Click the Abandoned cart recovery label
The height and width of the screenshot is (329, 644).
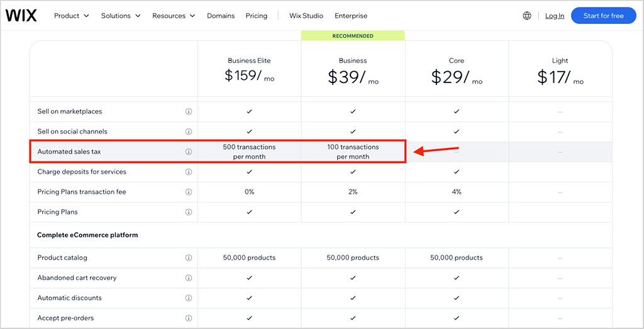pyautogui.click(x=77, y=277)
